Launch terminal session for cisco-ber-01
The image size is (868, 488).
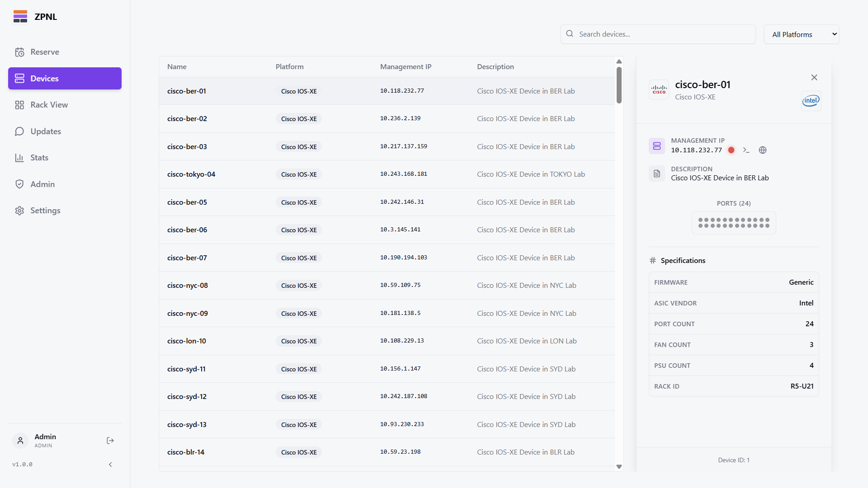pyautogui.click(x=746, y=150)
